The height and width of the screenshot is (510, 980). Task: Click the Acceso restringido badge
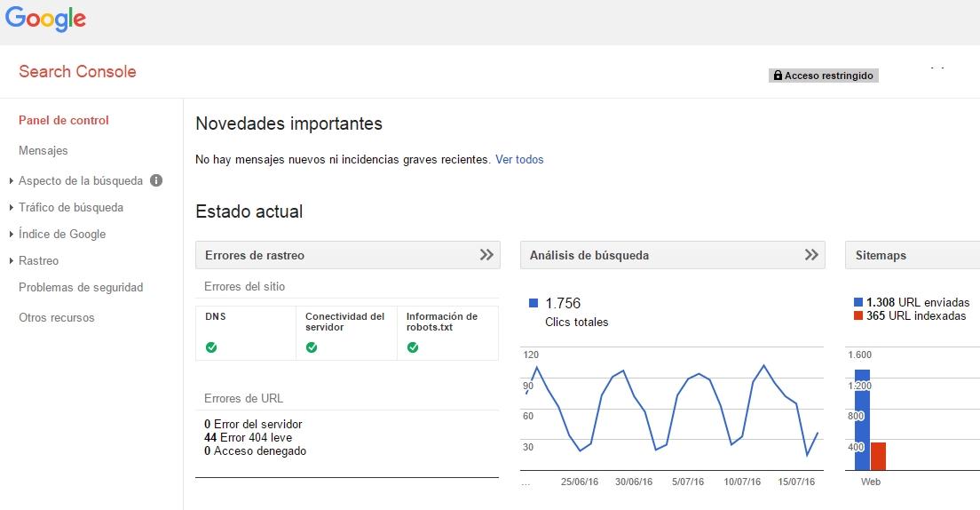pyautogui.click(x=823, y=76)
